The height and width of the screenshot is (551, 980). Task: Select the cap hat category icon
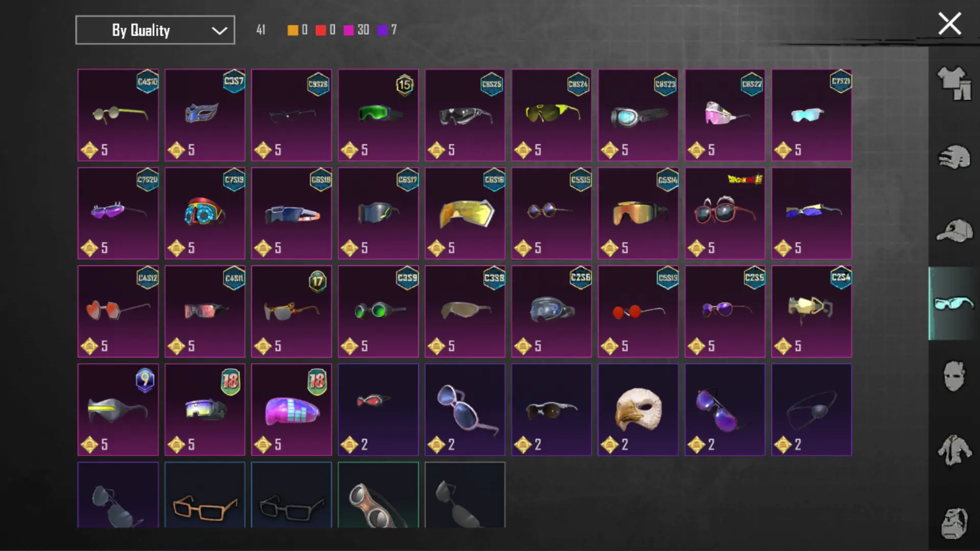953,231
